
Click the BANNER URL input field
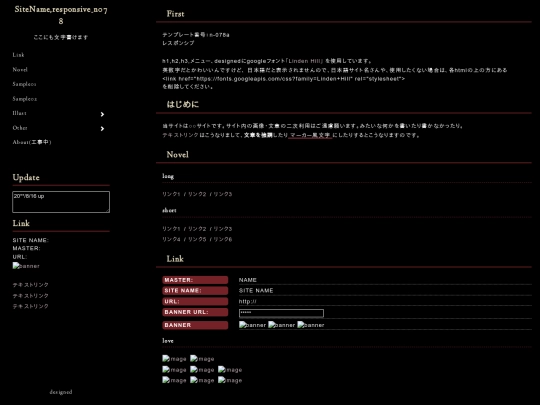tap(281, 313)
